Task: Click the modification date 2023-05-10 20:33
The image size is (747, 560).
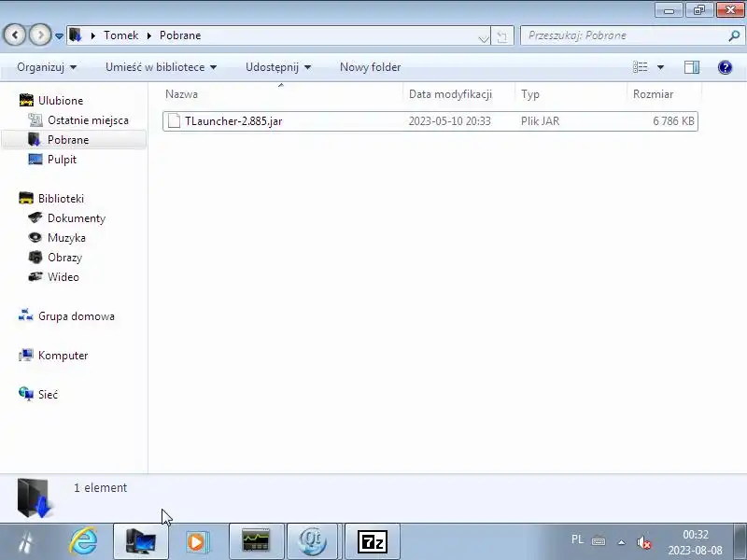Action: [449, 121]
